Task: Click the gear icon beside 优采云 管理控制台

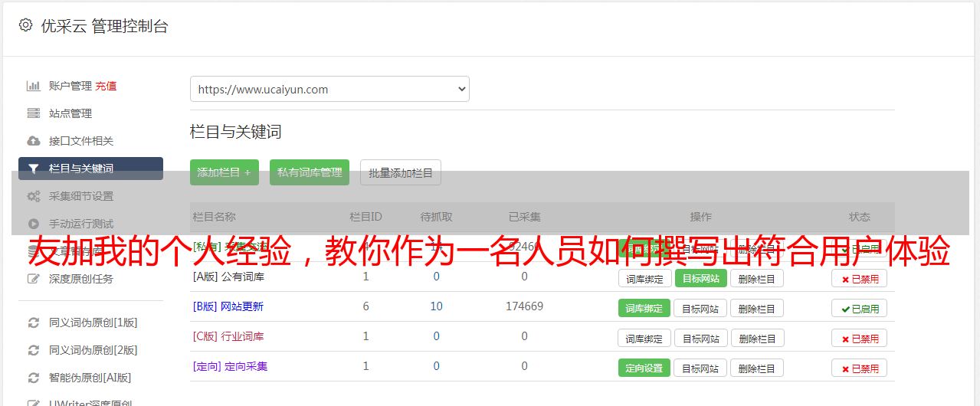Action: [25, 25]
